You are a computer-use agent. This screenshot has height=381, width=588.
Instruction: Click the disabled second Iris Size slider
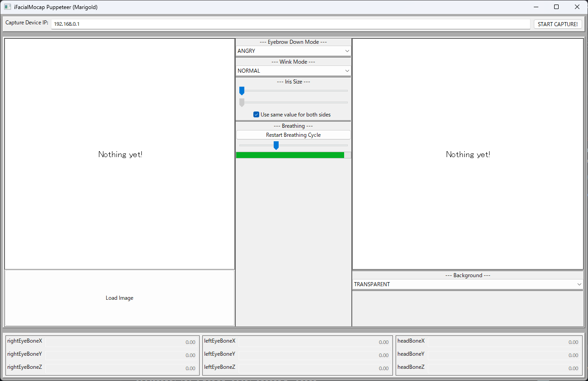(x=293, y=102)
